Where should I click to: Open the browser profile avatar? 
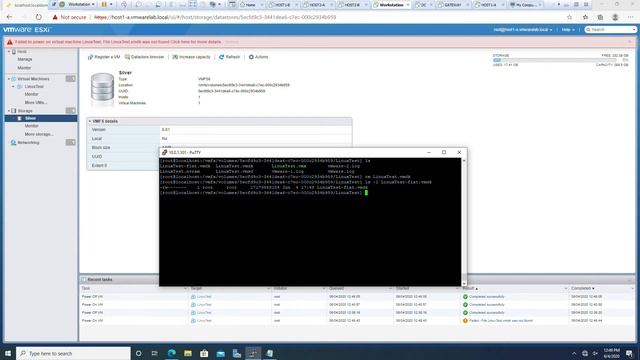615,17
